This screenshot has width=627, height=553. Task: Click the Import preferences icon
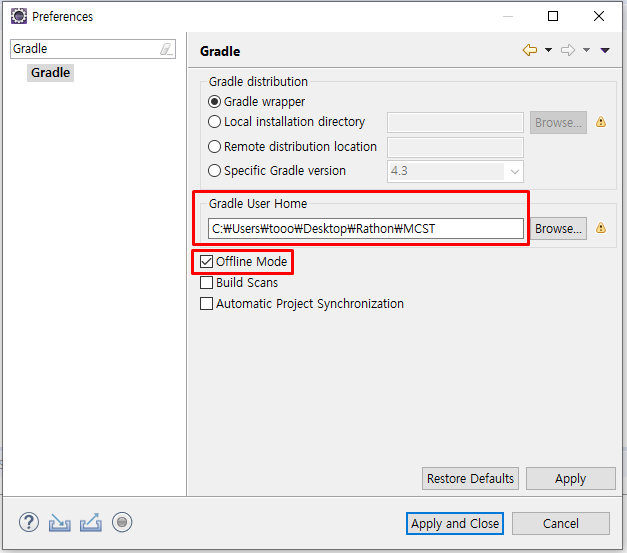click(x=60, y=522)
